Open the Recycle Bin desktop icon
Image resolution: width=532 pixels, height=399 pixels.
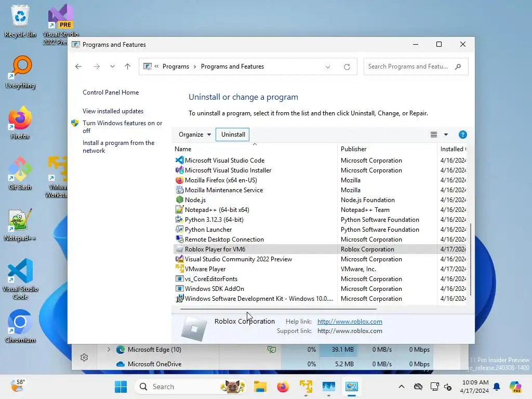(20, 21)
